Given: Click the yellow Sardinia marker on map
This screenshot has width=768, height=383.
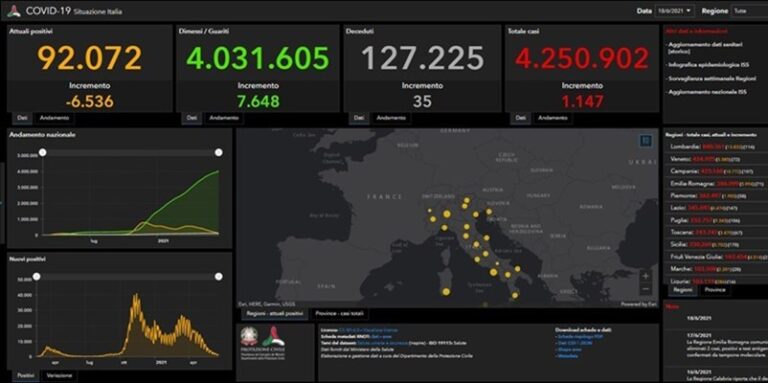Looking at the screenshot, I should [x=446, y=292].
